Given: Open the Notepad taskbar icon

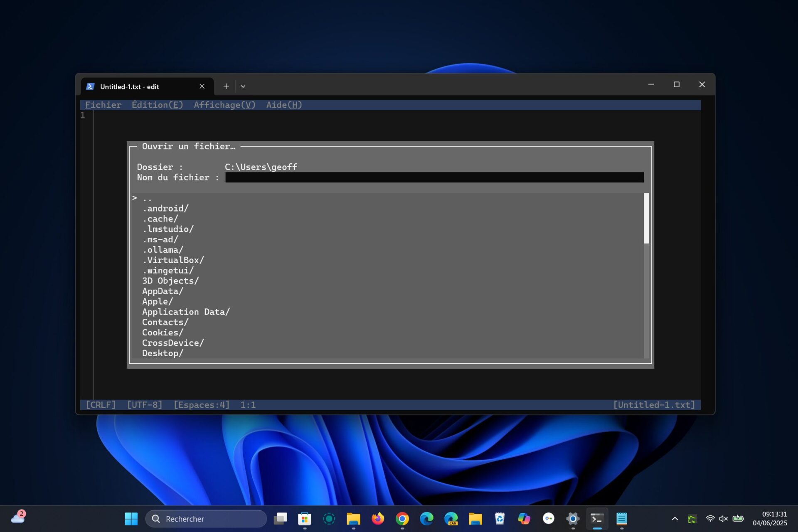Looking at the screenshot, I should click(x=622, y=519).
